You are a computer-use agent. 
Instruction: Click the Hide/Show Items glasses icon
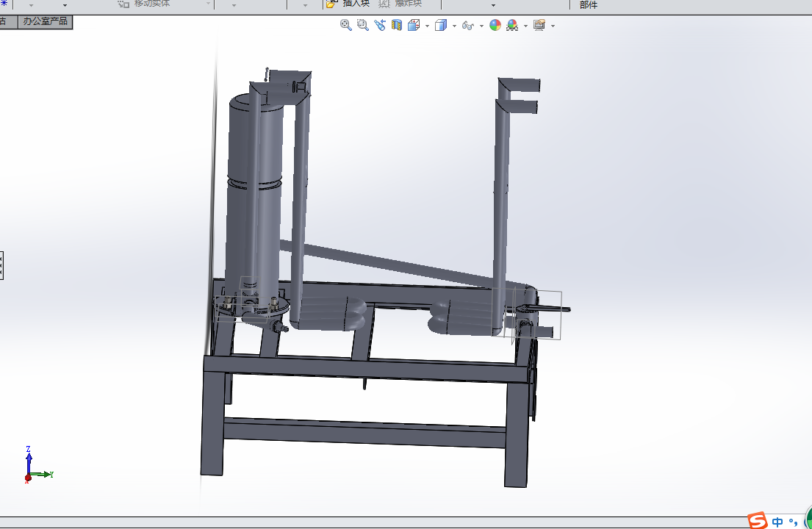[x=467, y=26]
